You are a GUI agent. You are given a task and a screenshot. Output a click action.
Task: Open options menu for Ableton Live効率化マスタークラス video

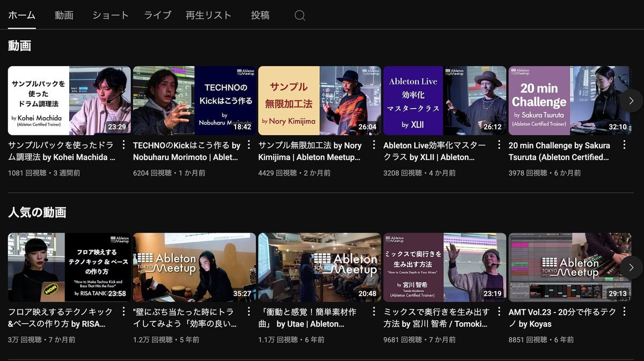coord(499,145)
